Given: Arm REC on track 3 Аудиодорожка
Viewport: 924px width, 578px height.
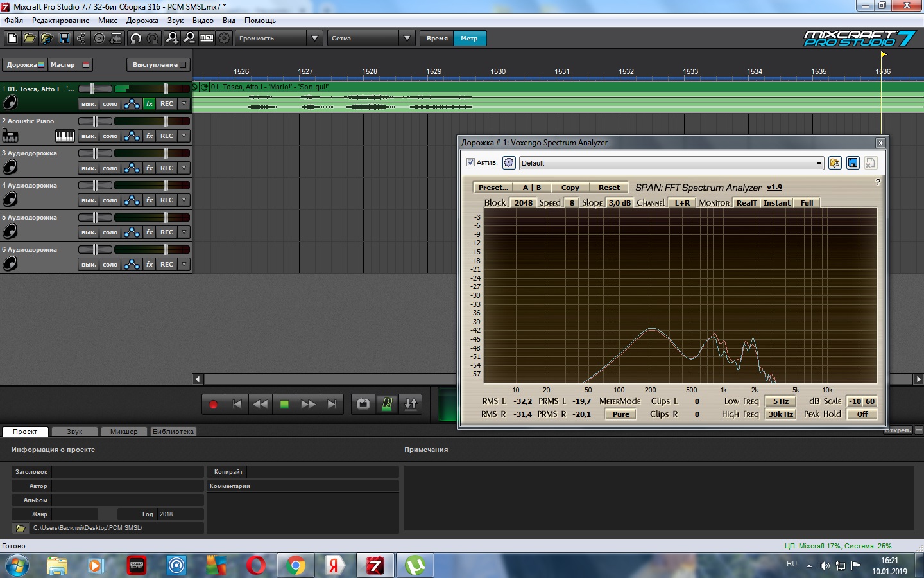Looking at the screenshot, I should [167, 168].
